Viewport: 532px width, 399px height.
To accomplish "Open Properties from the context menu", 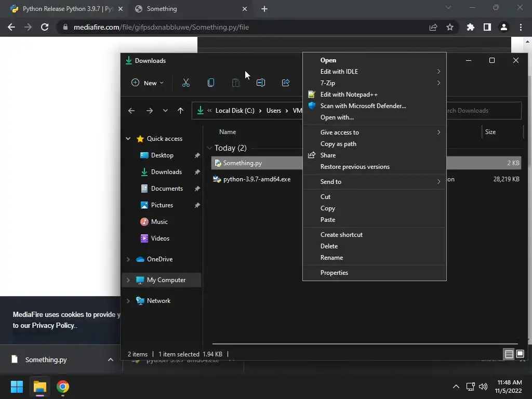I will point(374,273).
